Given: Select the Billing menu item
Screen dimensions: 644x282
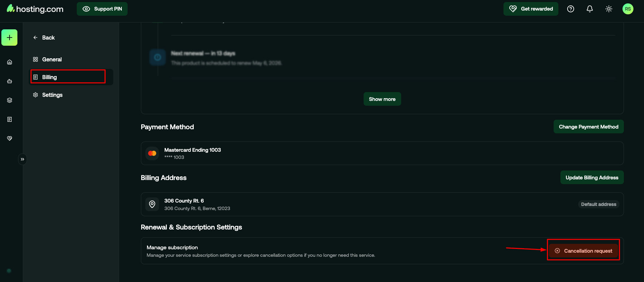Looking at the screenshot, I should (49, 77).
